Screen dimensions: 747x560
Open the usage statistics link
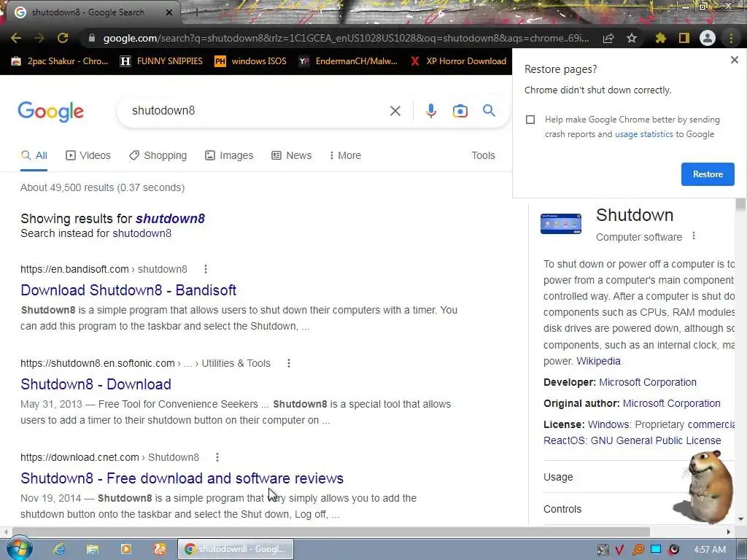[x=643, y=134]
